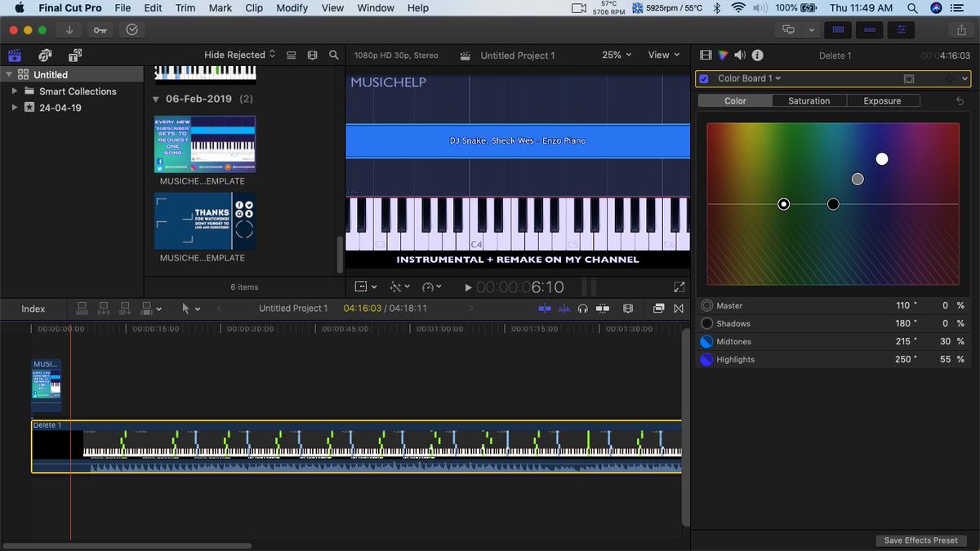Show the Photos and Audio sidebar
980x551 pixels.
click(x=45, y=56)
